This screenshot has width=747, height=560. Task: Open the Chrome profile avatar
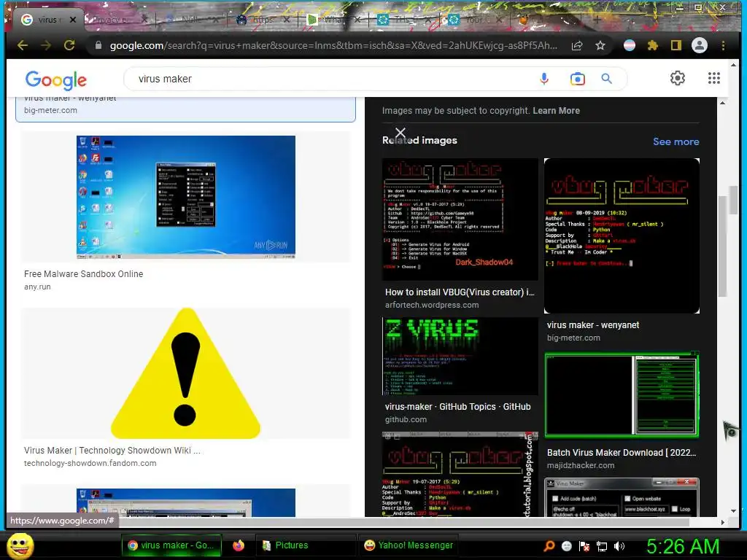pos(700,45)
